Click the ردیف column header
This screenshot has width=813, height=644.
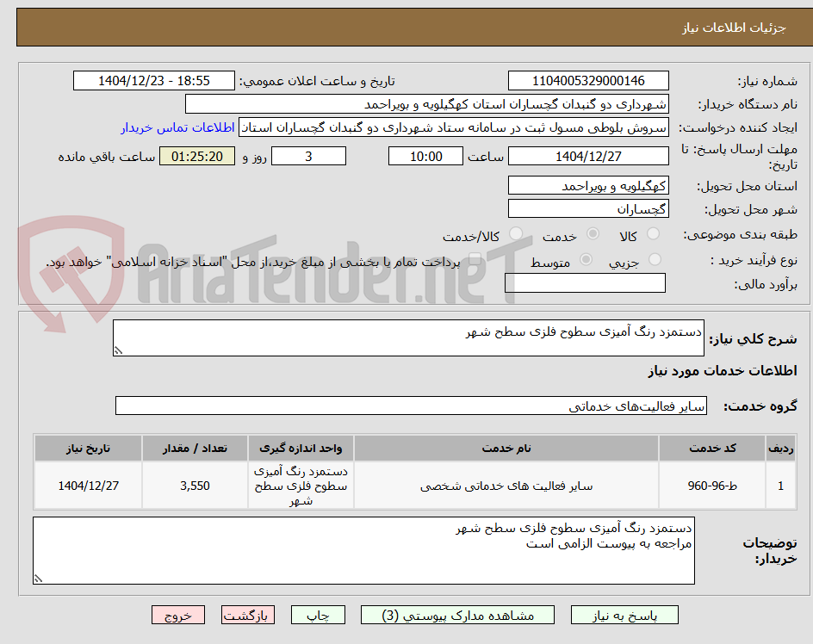pyautogui.click(x=780, y=448)
